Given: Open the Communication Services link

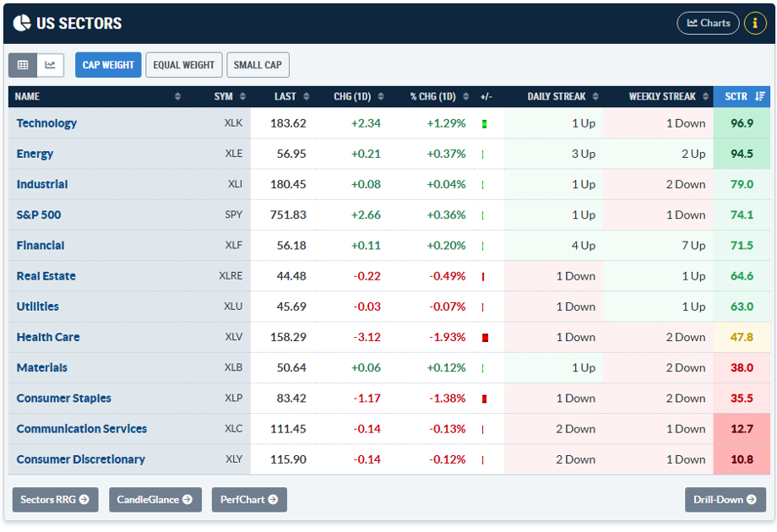Looking at the screenshot, I should (x=82, y=428).
